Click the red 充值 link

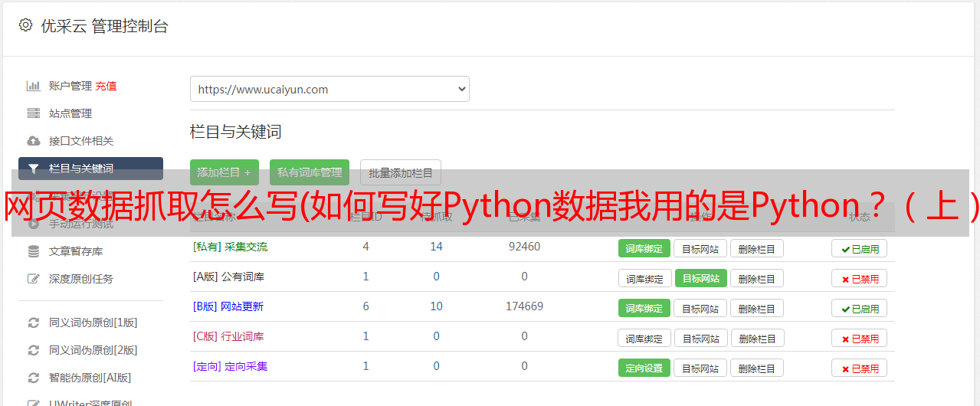point(107,86)
